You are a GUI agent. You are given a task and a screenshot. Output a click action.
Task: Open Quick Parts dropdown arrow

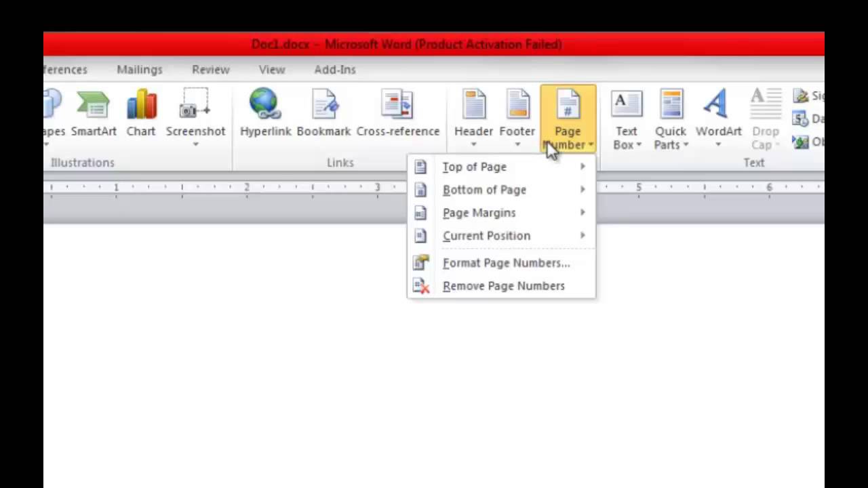pyautogui.click(x=686, y=145)
